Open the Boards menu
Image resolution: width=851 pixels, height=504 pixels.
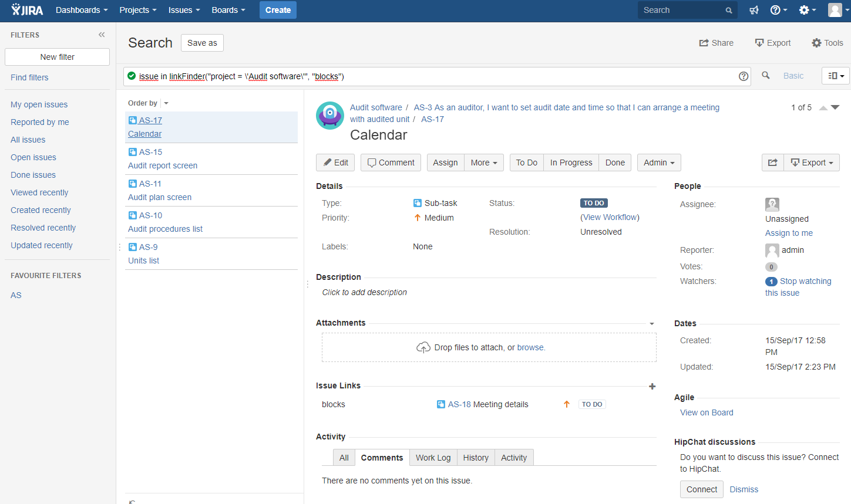(228, 10)
